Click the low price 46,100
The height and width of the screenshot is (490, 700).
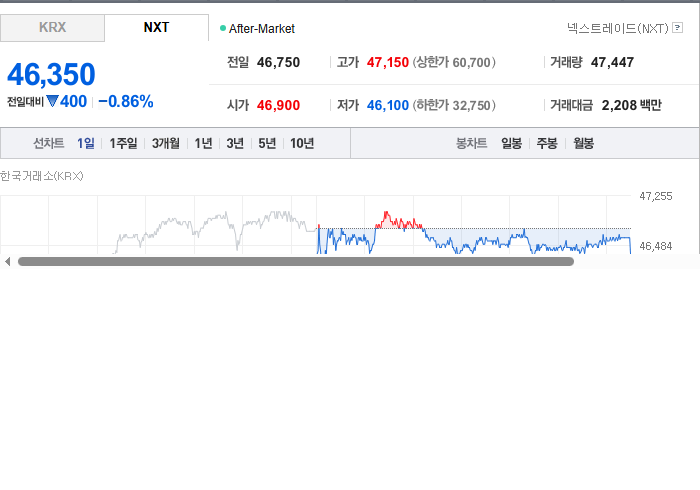coord(388,105)
